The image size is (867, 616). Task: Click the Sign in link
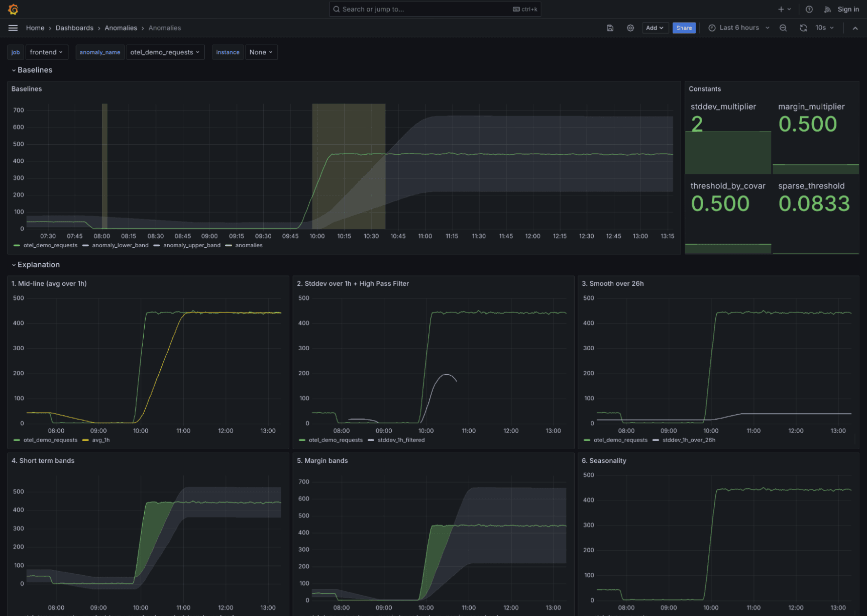(x=848, y=9)
